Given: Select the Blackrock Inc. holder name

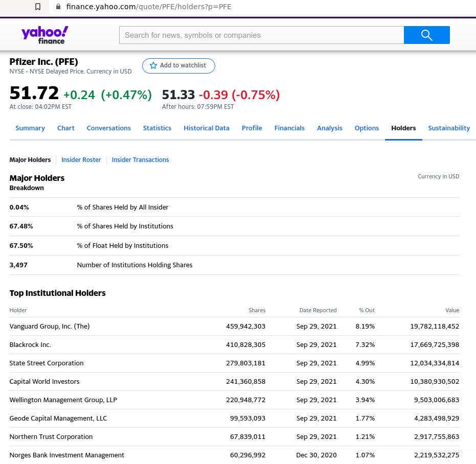Looking at the screenshot, I should (30, 345).
